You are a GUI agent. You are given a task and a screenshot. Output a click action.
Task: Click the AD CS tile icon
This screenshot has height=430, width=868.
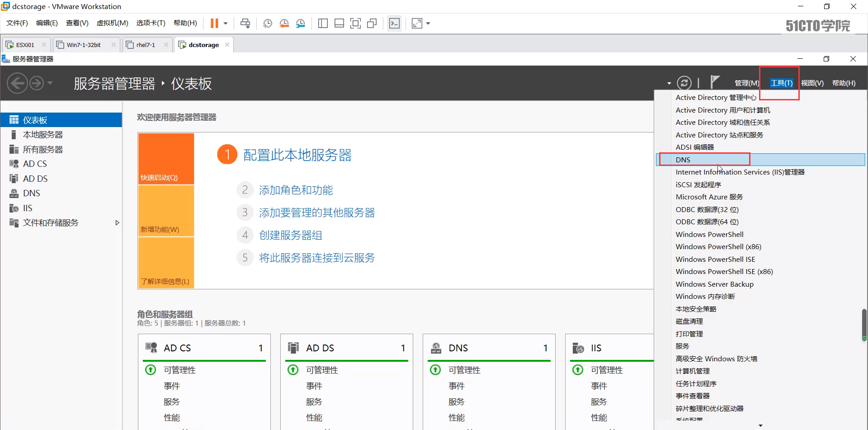pyautogui.click(x=151, y=348)
